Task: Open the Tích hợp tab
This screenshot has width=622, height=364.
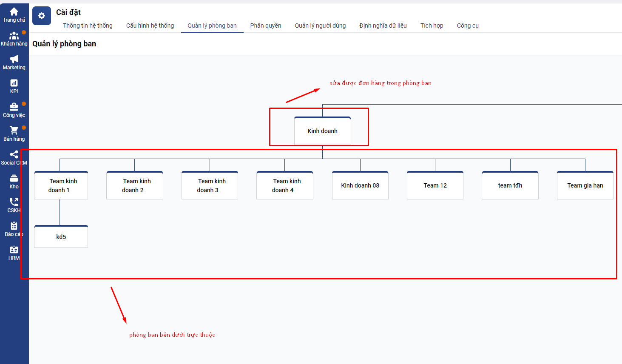Action: (432, 26)
